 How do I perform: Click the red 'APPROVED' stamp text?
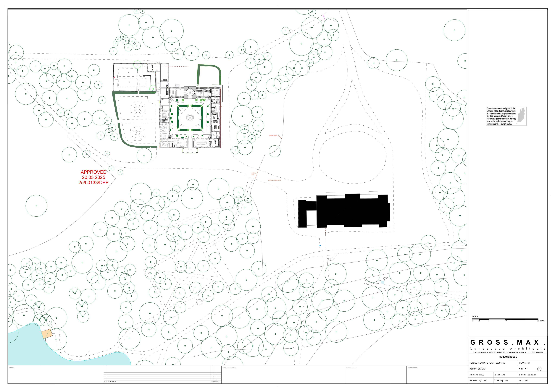tap(93, 172)
